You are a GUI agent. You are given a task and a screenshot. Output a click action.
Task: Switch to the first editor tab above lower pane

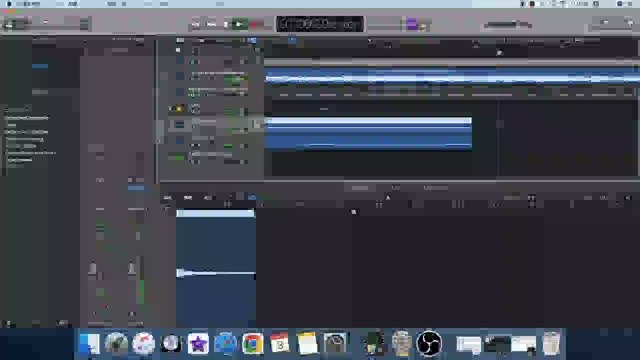pyautogui.click(x=360, y=188)
